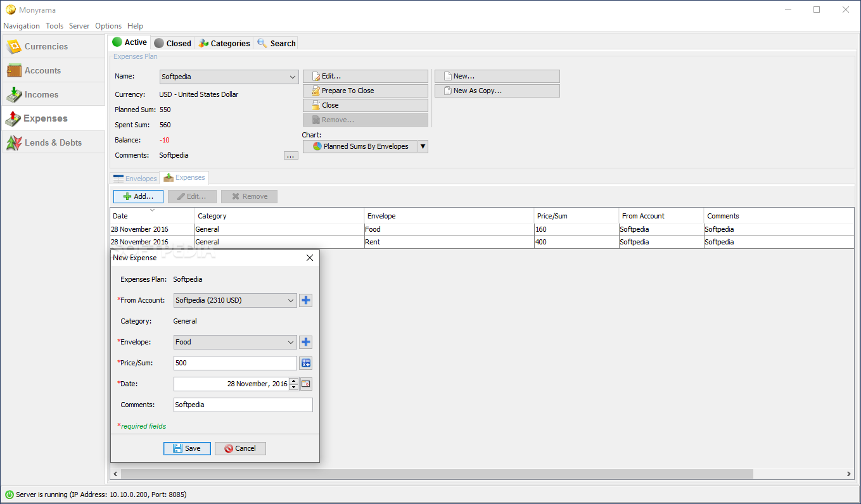Open the calendar picker beside Date

pyautogui.click(x=305, y=384)
